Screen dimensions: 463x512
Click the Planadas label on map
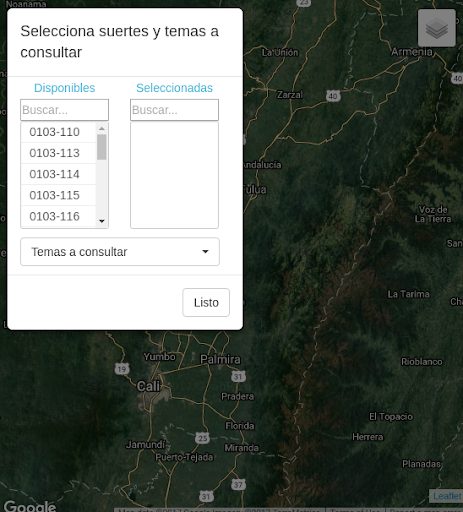(422, 464)
